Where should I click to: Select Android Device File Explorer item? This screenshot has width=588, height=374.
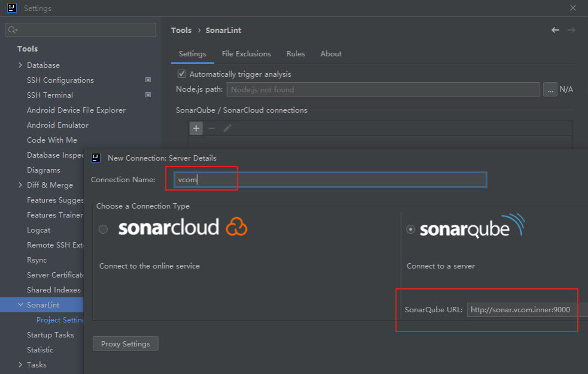76,110
